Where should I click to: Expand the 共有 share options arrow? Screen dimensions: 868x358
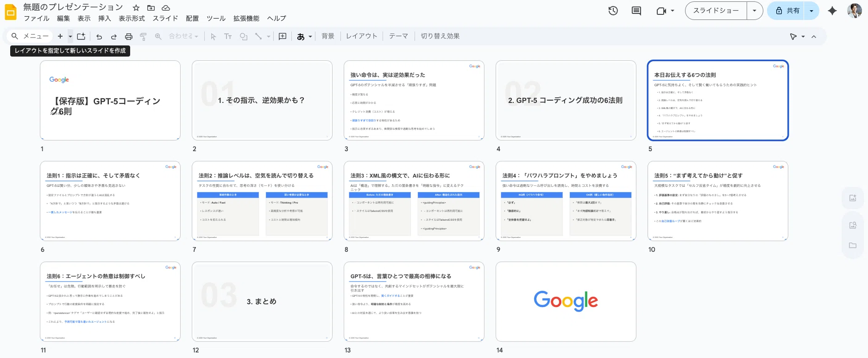coord(811,11)
